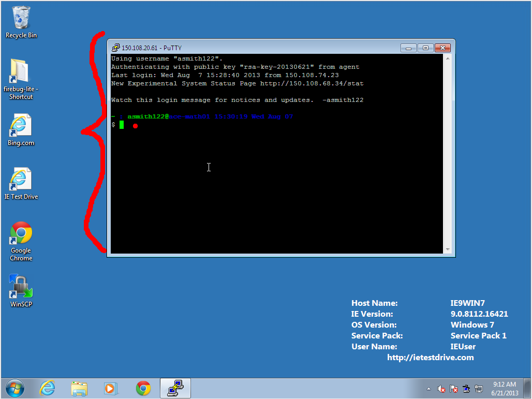Open the WinSCP desktop shortcut
The image size is (532, 399).
tap(21, 286)
